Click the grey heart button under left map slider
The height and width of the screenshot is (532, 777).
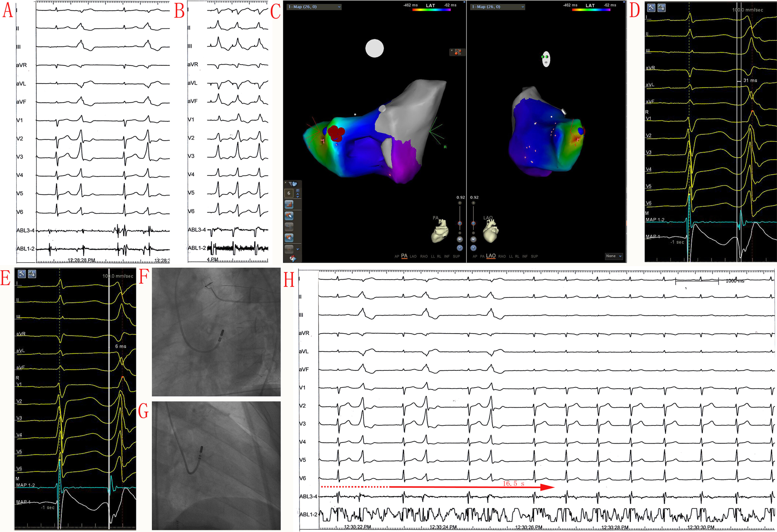(x=460, y=239)
